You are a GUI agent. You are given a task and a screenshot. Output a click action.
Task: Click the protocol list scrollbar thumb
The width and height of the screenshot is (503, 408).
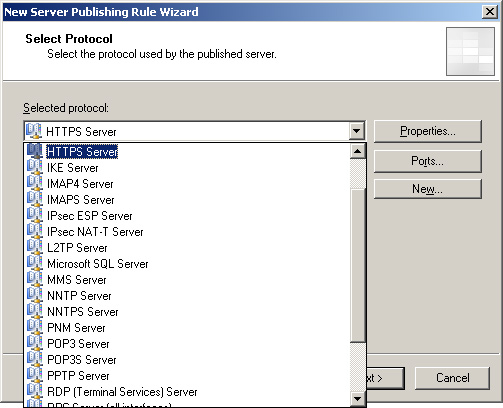[x=358, y=265]
